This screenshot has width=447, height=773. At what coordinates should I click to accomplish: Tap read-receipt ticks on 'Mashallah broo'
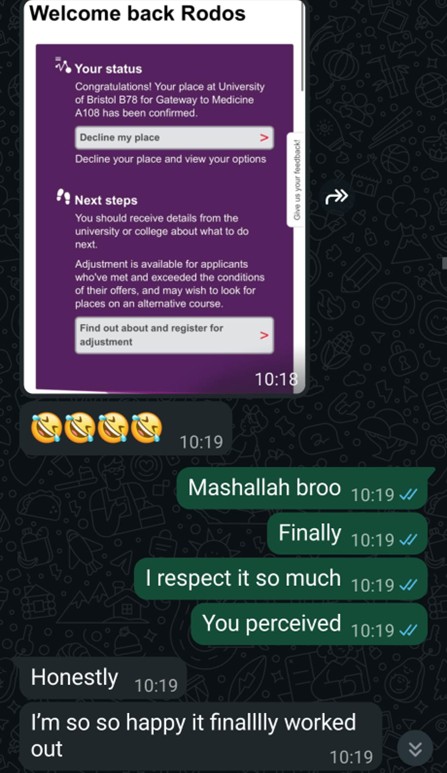(409, 494)
